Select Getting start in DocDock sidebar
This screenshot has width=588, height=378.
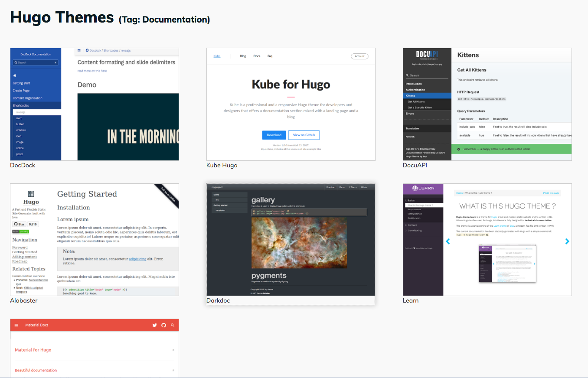click(21, 83)
